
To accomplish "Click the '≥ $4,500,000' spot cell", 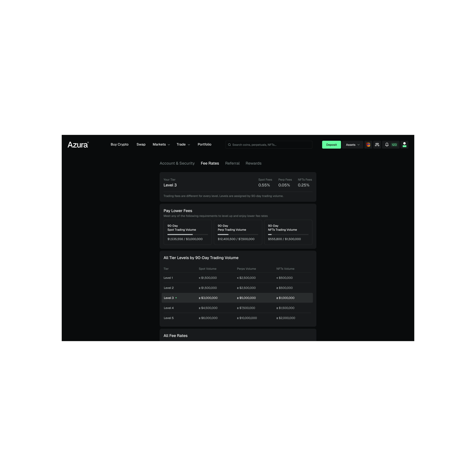I will [208, 308].
